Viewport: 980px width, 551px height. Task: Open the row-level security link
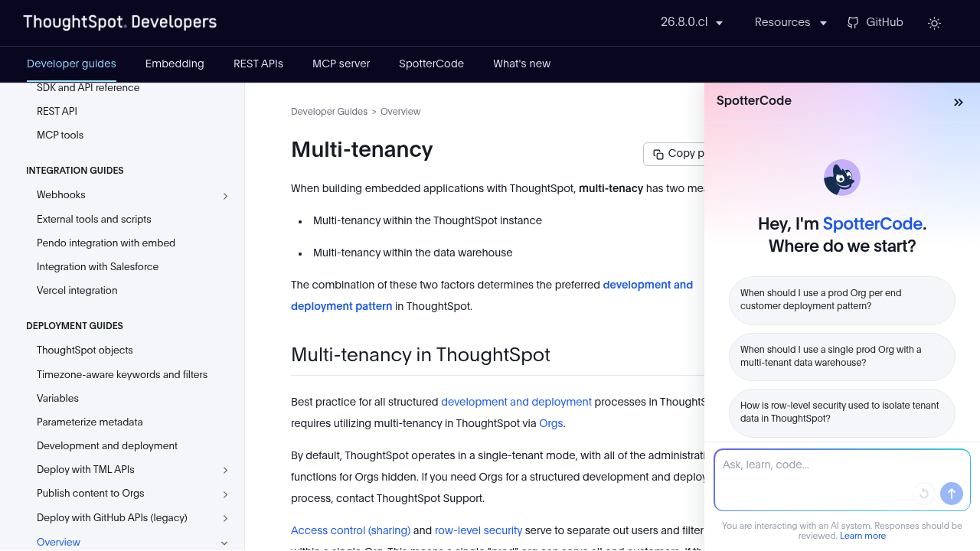[x=479, y=530]
